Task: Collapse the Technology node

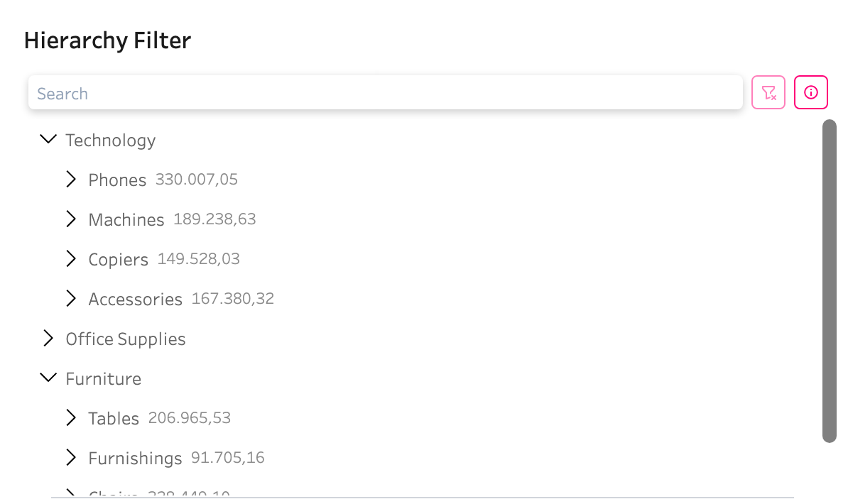Action: pos(48,140)
